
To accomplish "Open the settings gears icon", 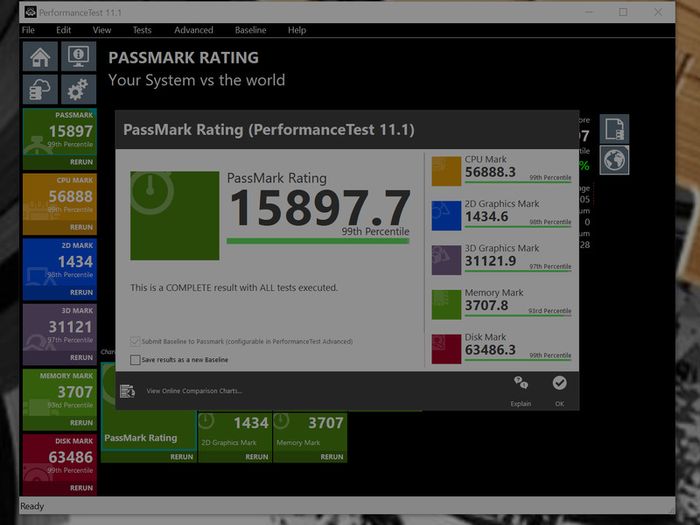I will (x=79, y=89).
